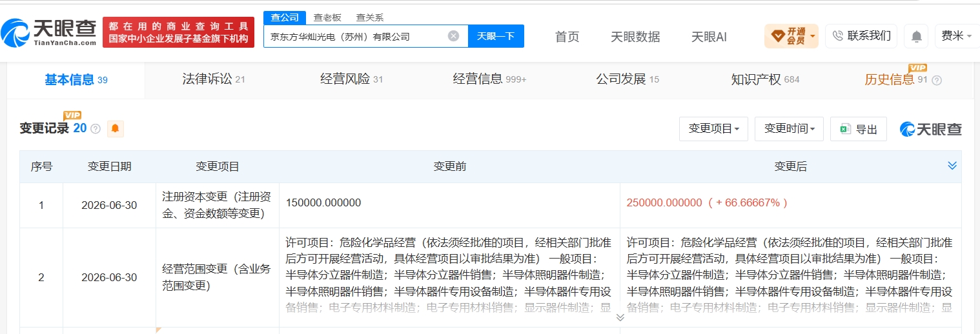Open the 费米 user account dropdown

pos(956,36)
